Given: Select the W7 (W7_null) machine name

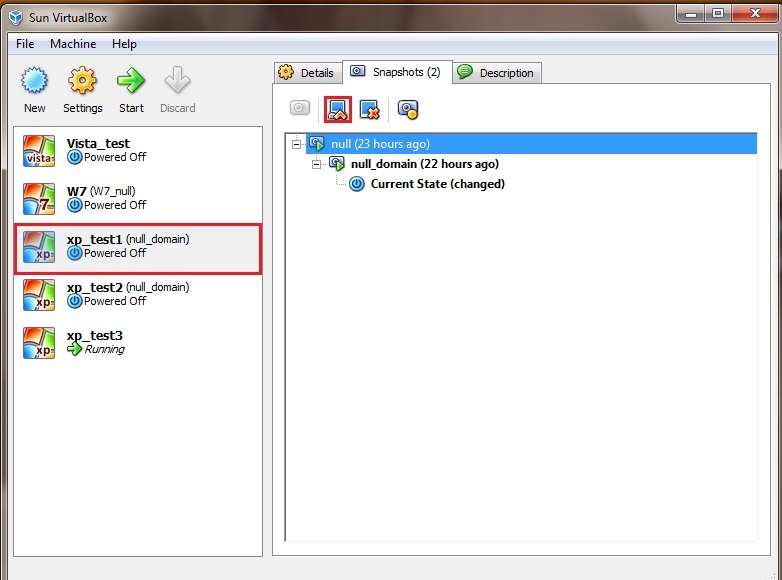Looking at the screenshot, I should [101, 191].
